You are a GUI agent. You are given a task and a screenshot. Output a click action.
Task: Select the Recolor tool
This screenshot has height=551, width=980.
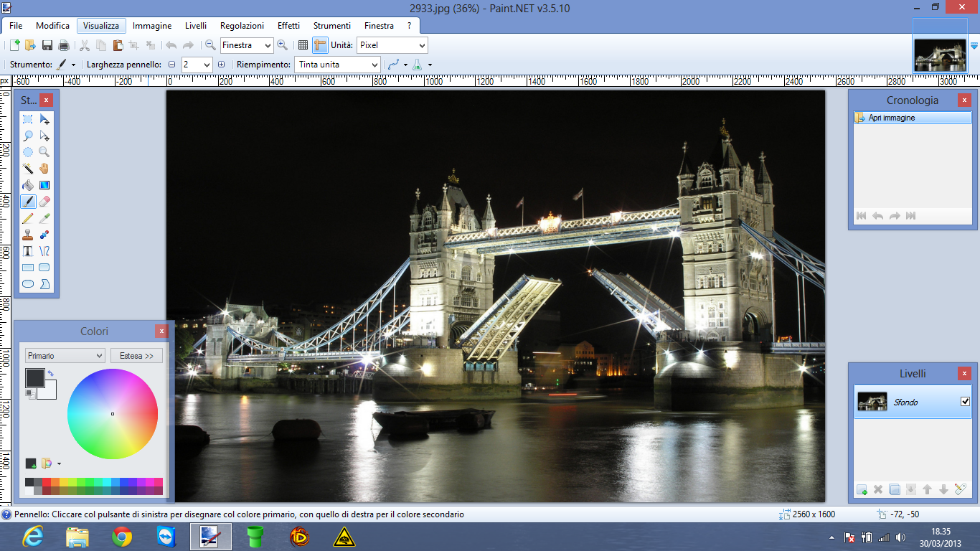click(x=44, y=235)
